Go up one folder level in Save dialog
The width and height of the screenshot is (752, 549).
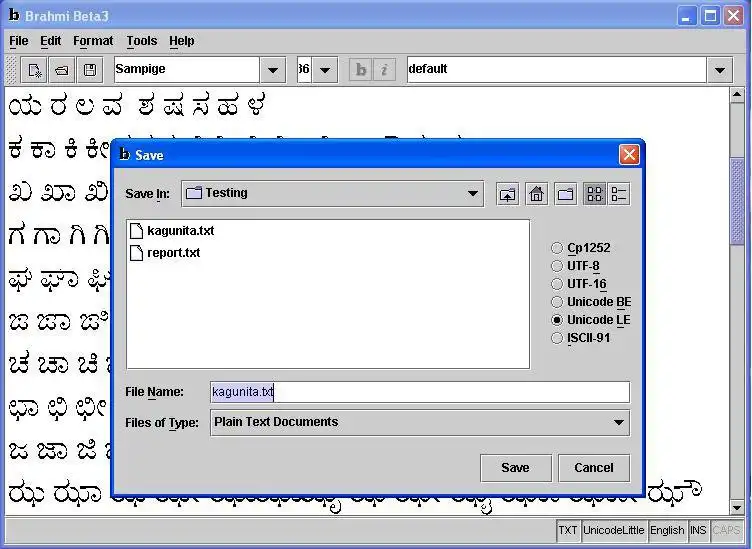click(507, 194)
